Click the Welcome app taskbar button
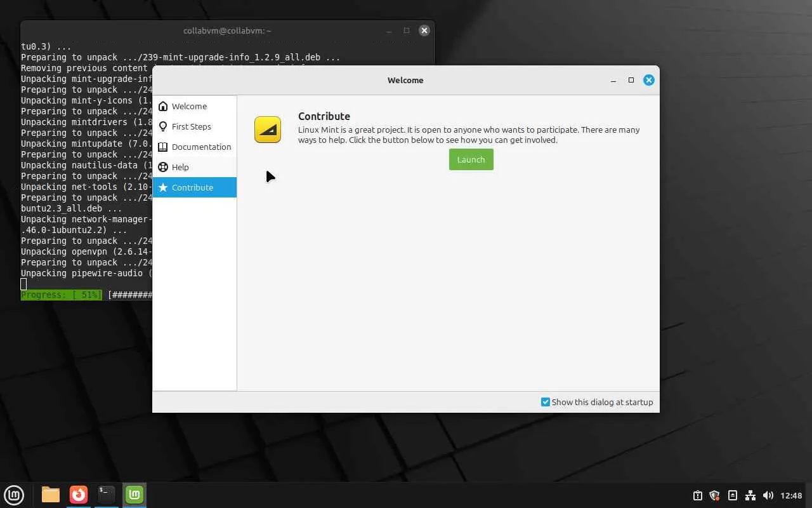This screenshot has height=508, width=812. tap(134, 495)
